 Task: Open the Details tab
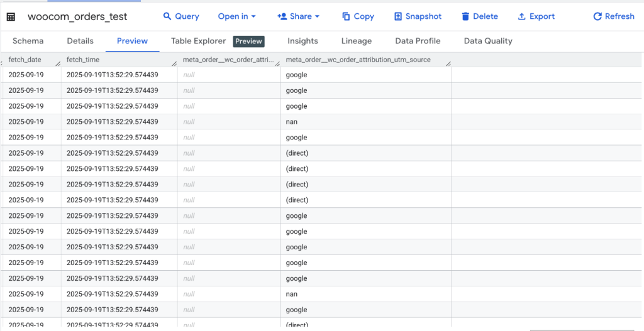[80, 41]
